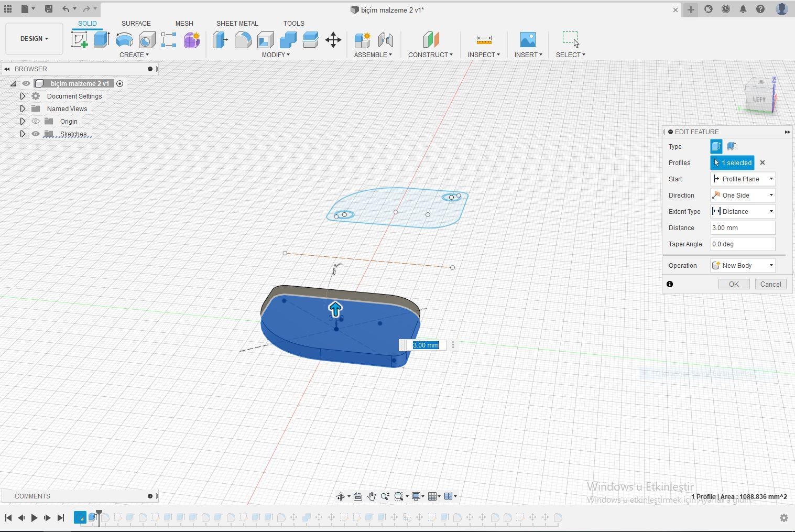Open notifications bell icon

tap(743, 9)
